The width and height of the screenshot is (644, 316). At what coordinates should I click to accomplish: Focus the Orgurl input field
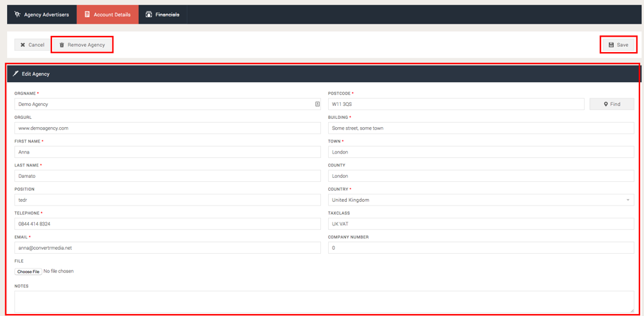tap(167, 128)
